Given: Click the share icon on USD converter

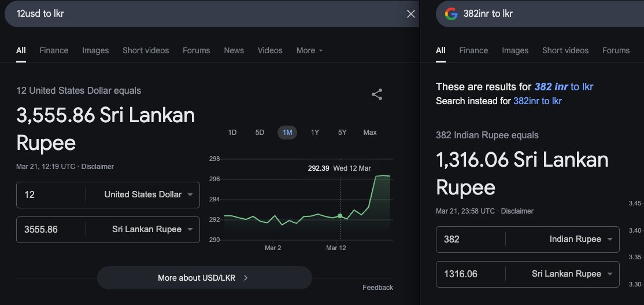Looking at the screenshot, I should 377,94.
